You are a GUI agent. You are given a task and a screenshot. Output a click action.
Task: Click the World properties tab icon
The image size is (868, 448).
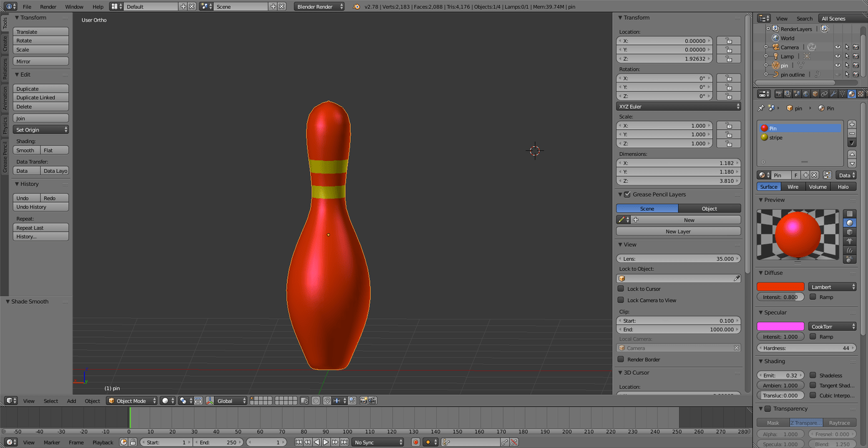[x=806, y=94]
